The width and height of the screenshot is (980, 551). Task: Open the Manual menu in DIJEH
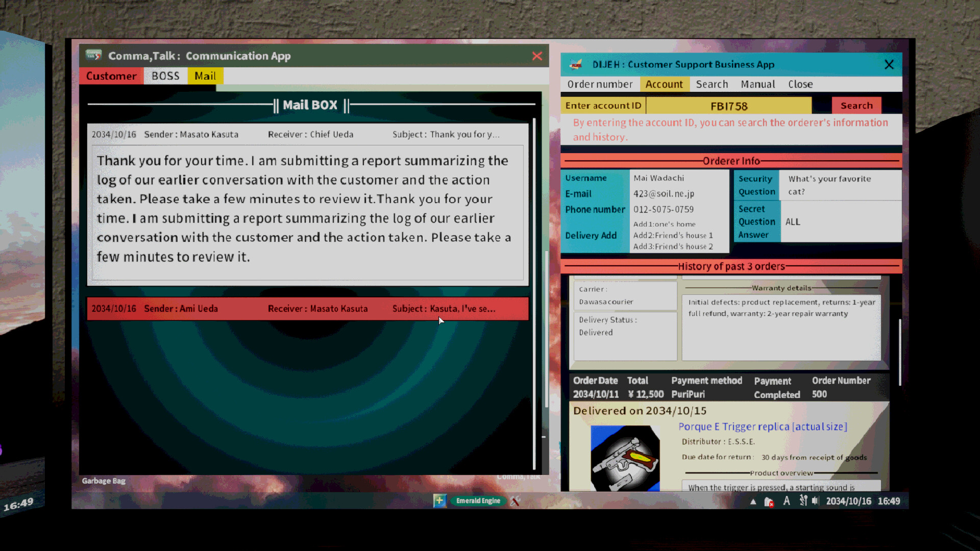(757, 84)
